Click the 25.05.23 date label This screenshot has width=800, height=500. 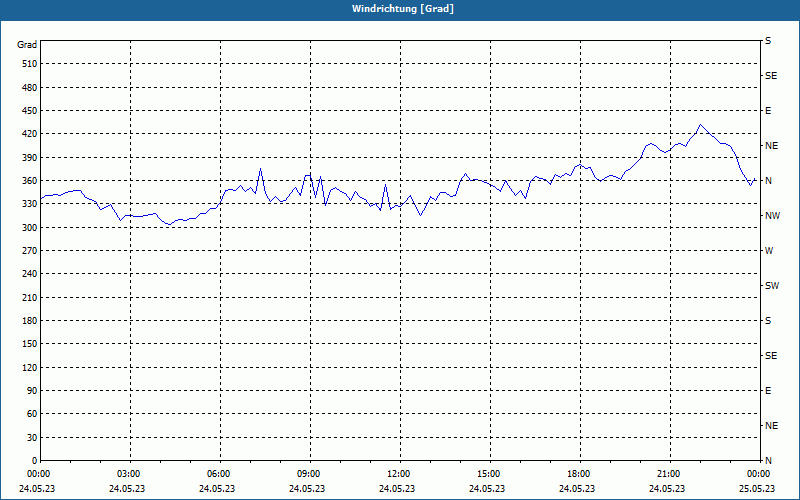757,489
